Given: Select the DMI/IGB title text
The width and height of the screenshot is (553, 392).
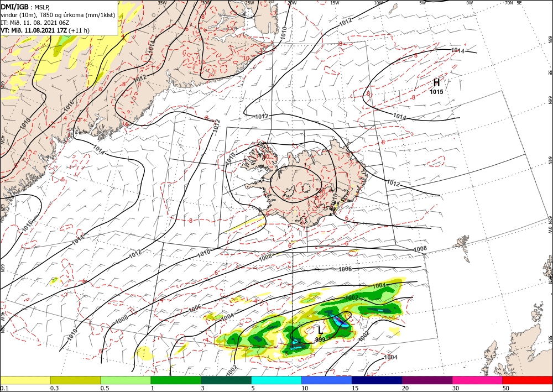Looking at the screenshot, I should pyautogui.click(x=14, y=6).
